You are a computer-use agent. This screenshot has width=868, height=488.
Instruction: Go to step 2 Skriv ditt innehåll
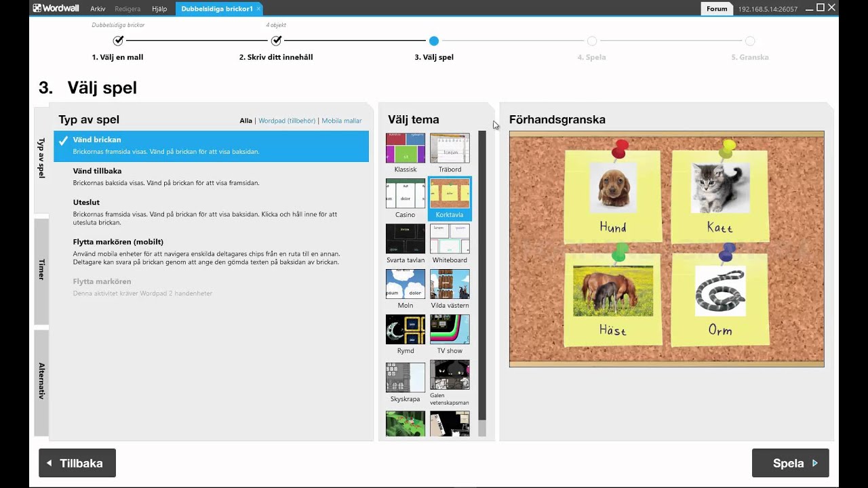276,41
